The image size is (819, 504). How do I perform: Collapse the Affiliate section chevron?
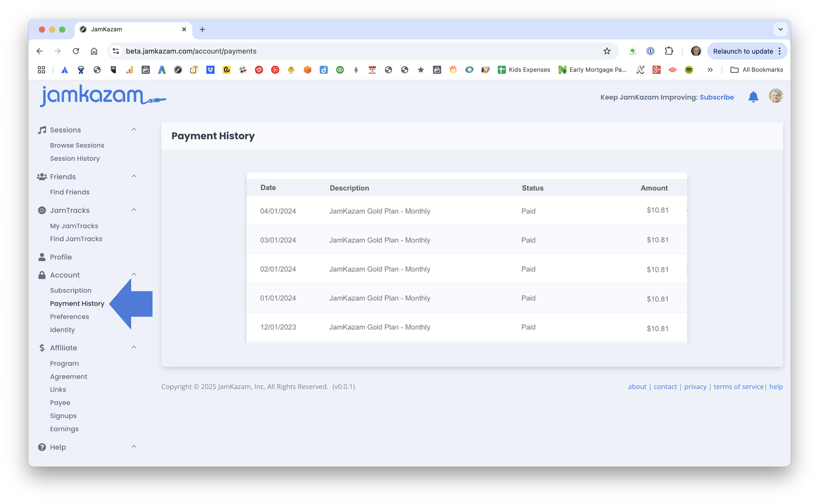134,347
